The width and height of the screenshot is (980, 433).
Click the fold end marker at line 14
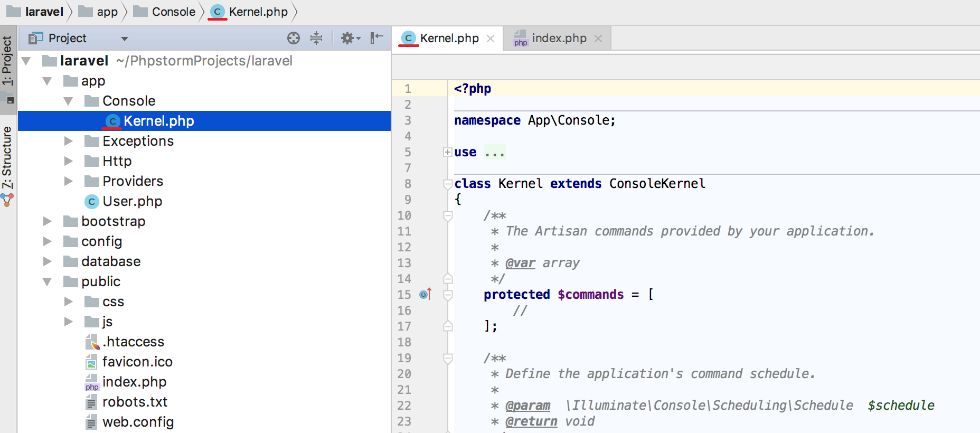pyautogui.click(x=448, y=279)
